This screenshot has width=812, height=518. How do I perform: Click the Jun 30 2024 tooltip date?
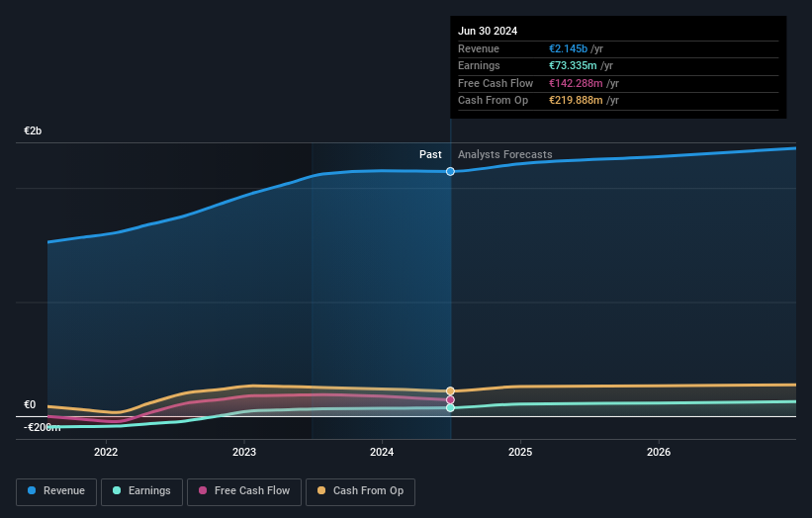coord(488,31)
